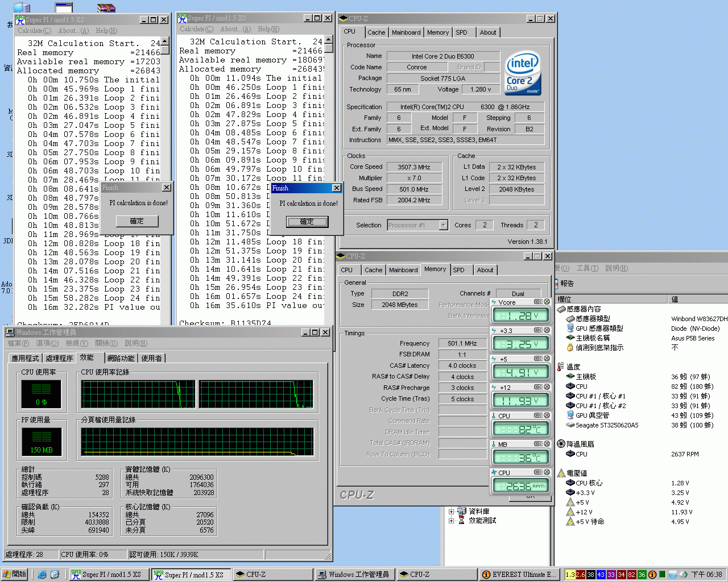728x582 pixels.
Task: Close the Vcore sensor gadget
Action: (x=547, y=302)
